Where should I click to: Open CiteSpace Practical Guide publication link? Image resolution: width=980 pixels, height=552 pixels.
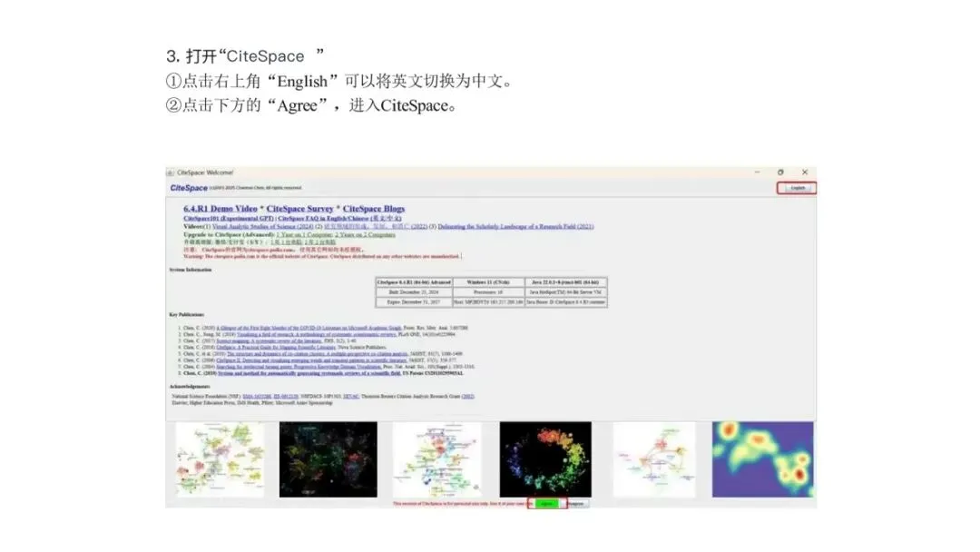tap(276, 347)
